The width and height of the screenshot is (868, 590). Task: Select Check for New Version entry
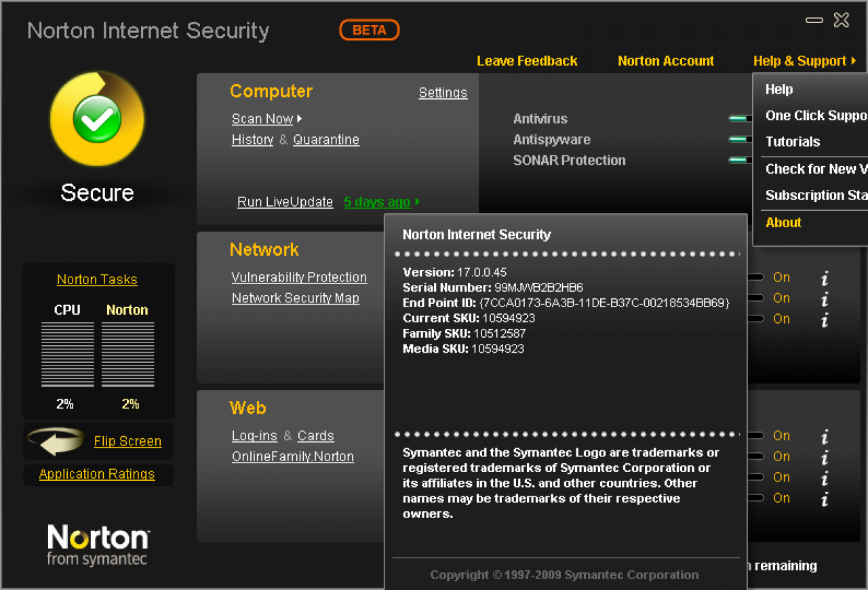[816, 170]
